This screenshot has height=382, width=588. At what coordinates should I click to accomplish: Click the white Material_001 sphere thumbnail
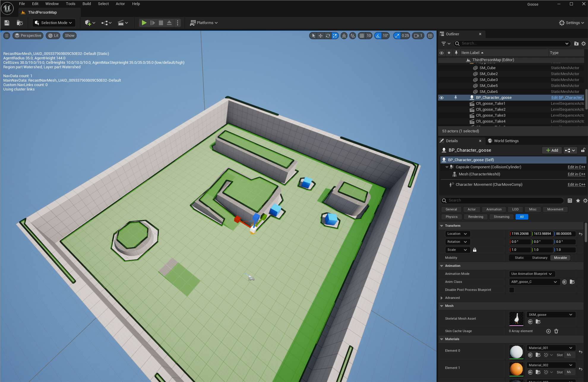pos(516,352)
